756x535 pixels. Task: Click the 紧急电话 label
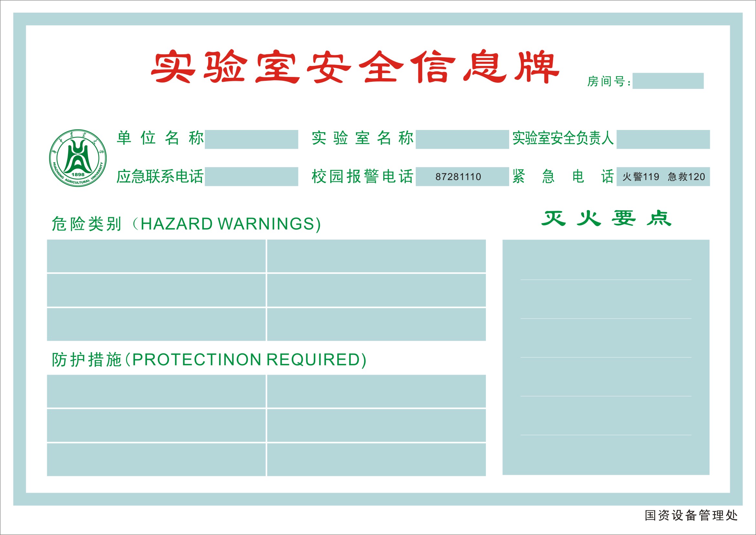[562, 176]
